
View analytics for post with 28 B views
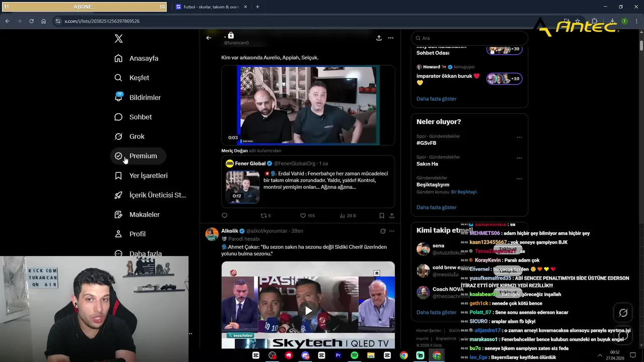[348, 216]
